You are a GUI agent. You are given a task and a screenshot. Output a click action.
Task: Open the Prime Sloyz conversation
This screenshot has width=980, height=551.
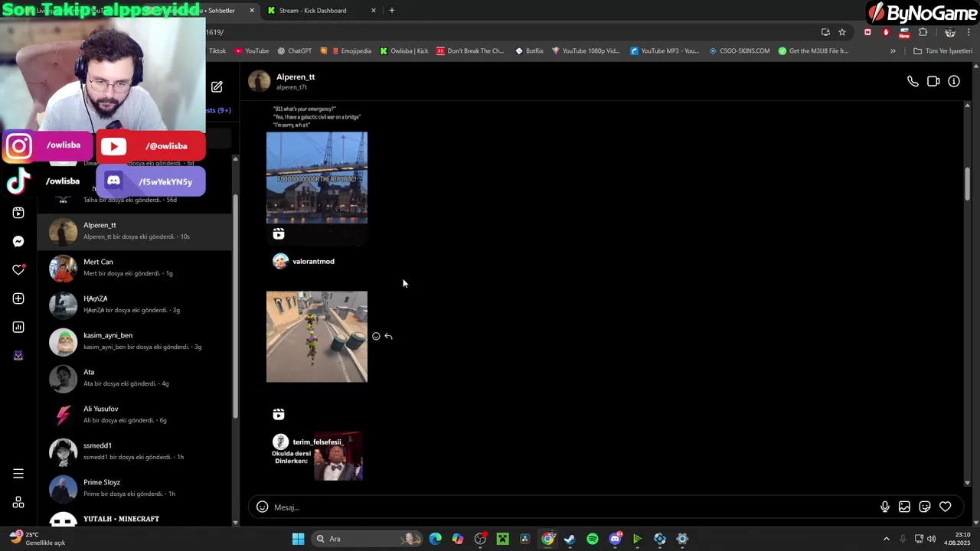tap(134, 488)
